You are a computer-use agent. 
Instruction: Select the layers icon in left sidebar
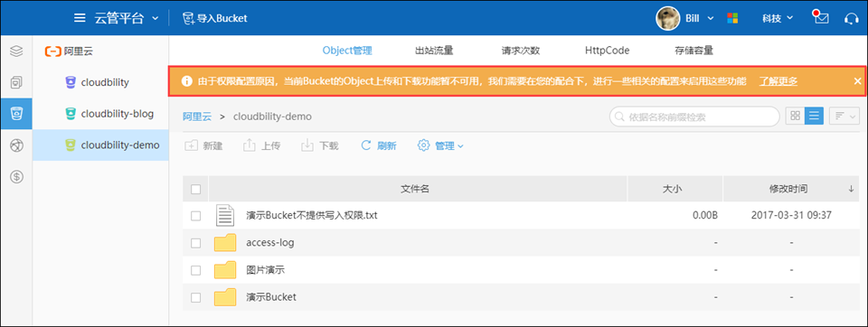click(x=16, y=51)
